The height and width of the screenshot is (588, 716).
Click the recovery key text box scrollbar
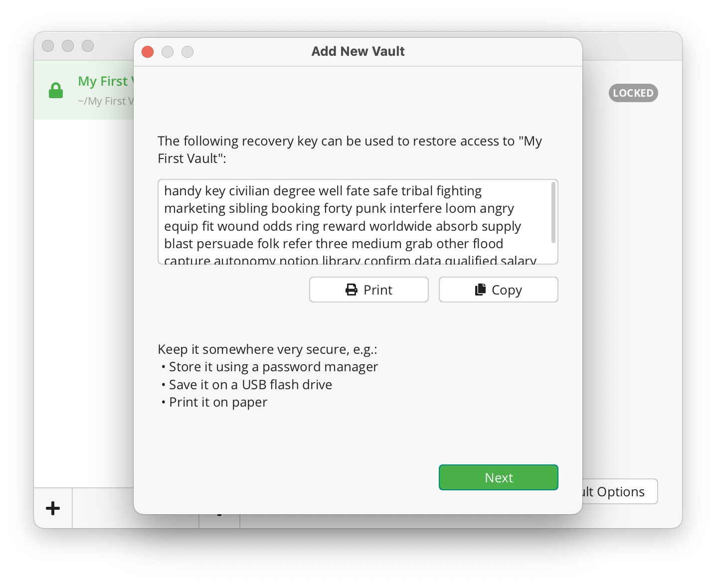553,212
